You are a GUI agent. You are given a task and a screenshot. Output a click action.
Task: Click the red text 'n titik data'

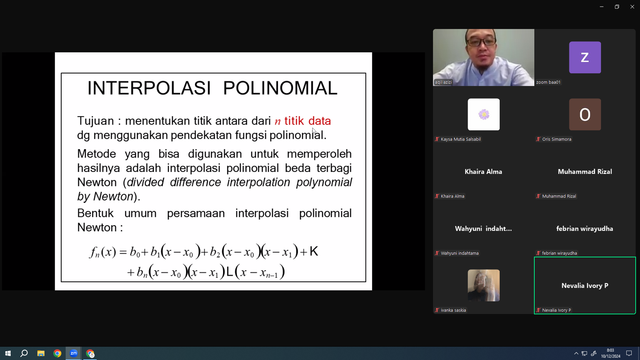302,121
